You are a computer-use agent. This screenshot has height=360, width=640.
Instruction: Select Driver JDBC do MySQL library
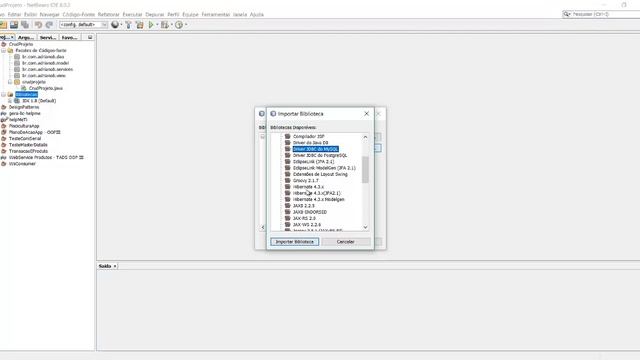(316, 149)
